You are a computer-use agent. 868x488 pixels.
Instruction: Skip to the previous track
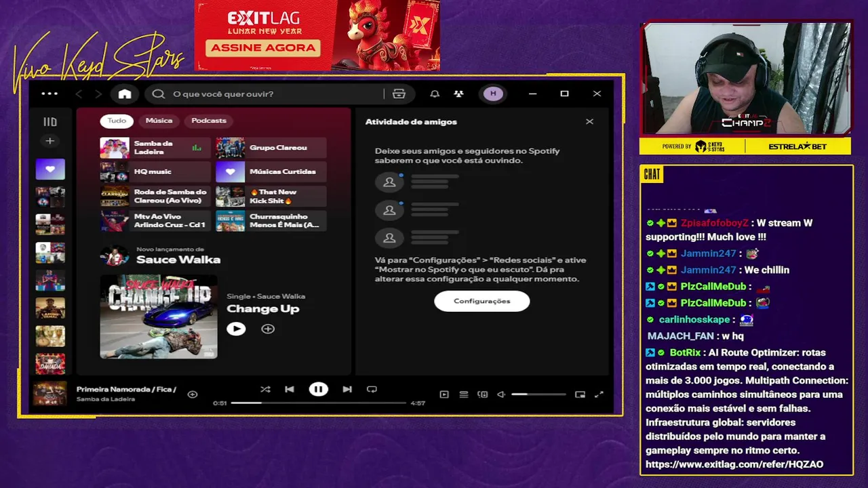click(x=290, y=390)
